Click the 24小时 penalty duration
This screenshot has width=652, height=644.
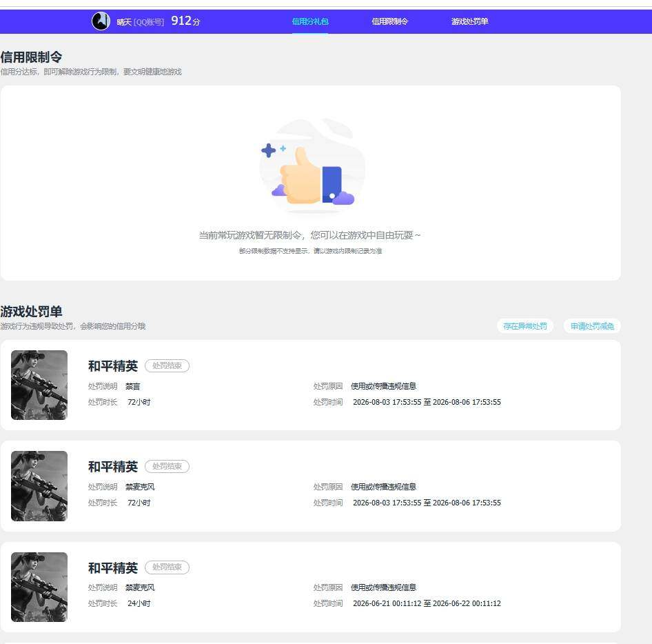tap(139, 603)
